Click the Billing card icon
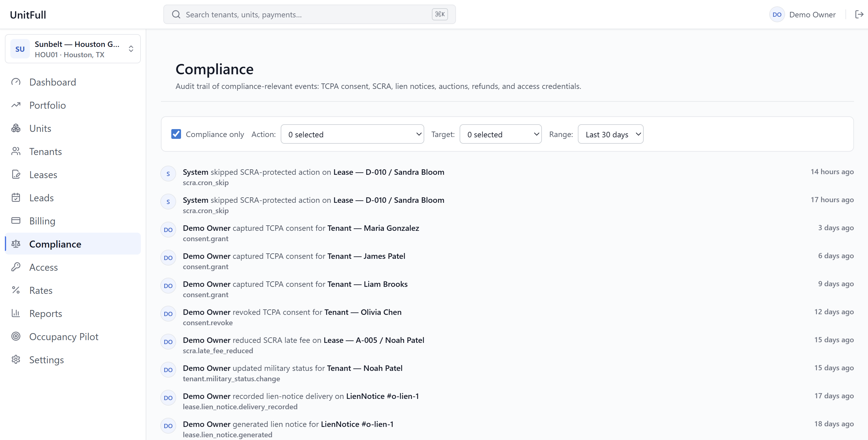 tap(16, 221)
